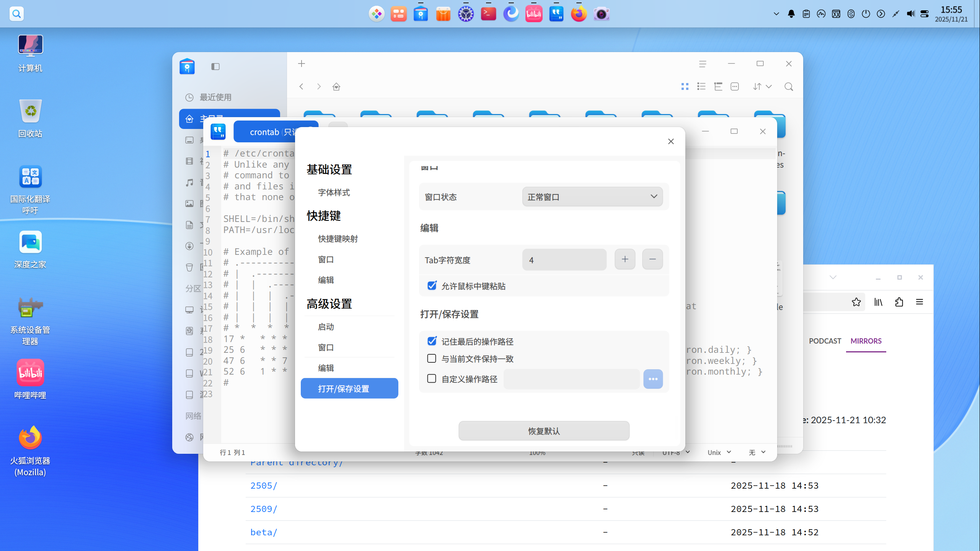This screenshot has width=980, height=551.
Task: Expand the hidden tray icons chevron in the top bar
Action: pyautogui.click(x=776, y=14)
